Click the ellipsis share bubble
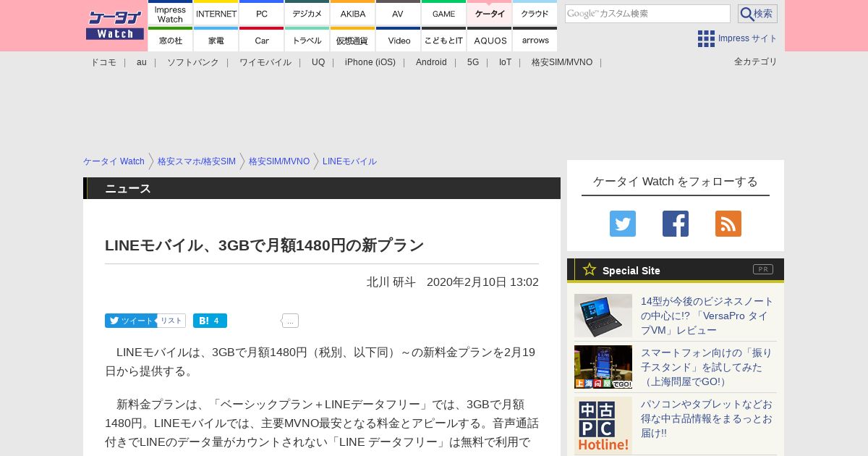The height and width of the screenshot is (456, 868). 290,321
